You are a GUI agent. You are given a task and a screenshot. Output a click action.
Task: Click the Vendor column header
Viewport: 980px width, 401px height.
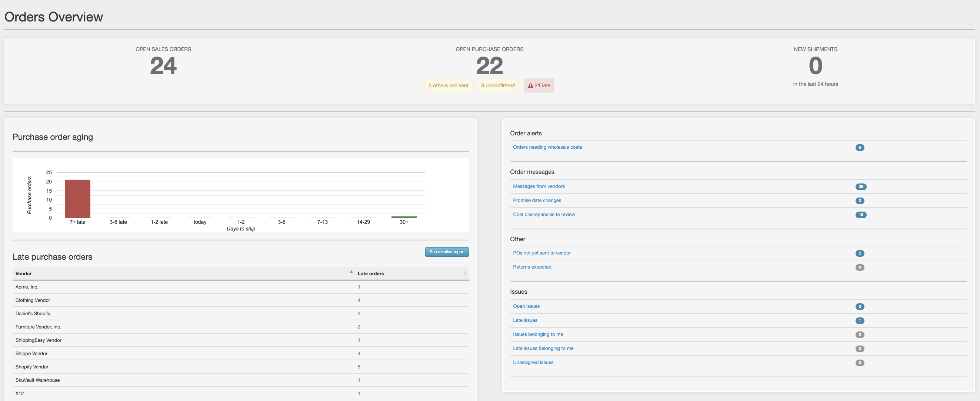[x=183, y=273]
